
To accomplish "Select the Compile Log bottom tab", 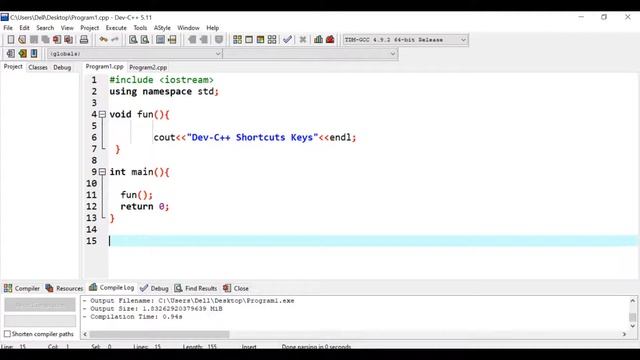I will [112, 287].
